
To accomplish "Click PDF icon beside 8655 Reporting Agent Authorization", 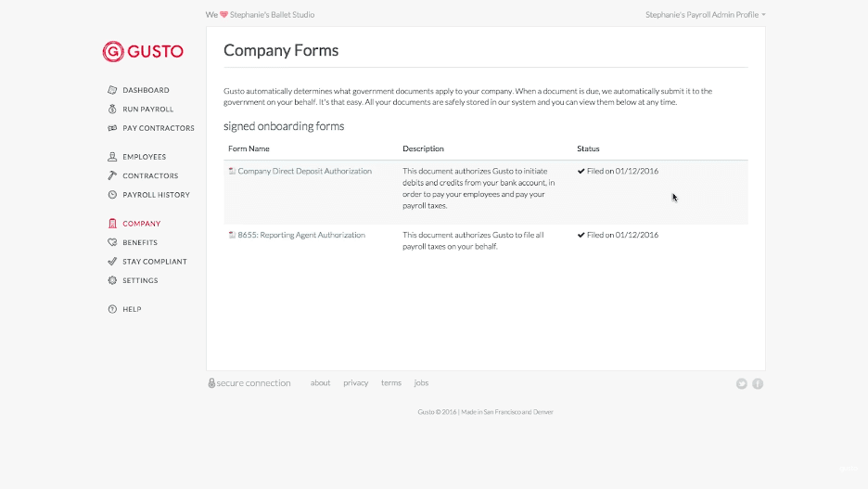I will (232, 235).
